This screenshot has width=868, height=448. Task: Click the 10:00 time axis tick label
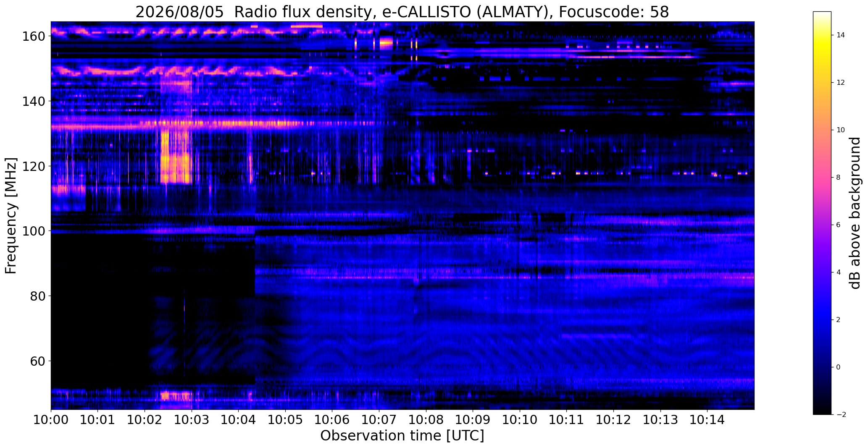click(x=51, y=419)
